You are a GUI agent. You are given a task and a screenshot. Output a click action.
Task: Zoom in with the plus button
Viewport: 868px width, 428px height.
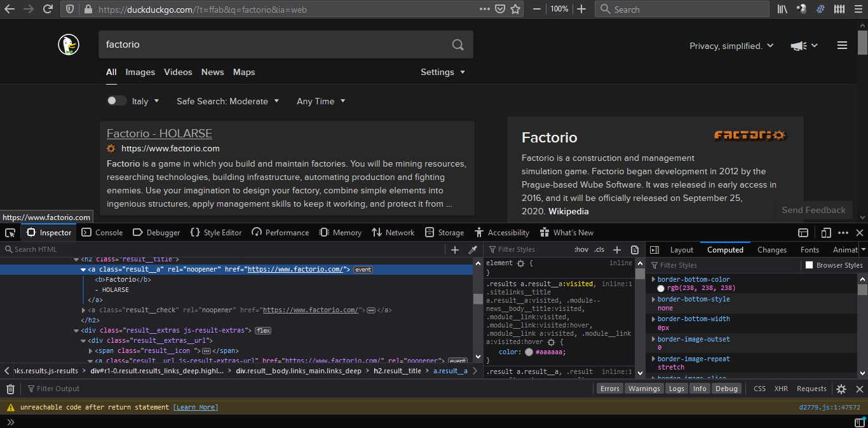pyautogui.click(x=581, y=9)
